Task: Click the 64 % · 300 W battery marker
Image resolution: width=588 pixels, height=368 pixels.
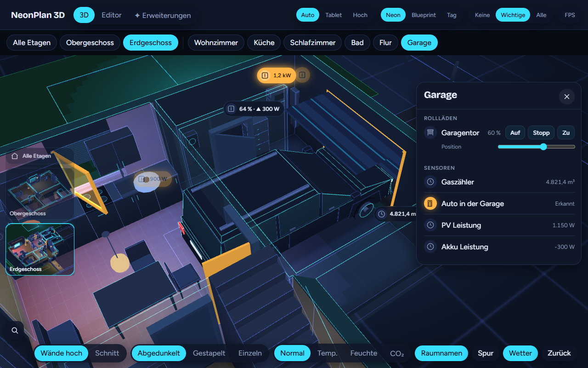Action: [254, 109]
